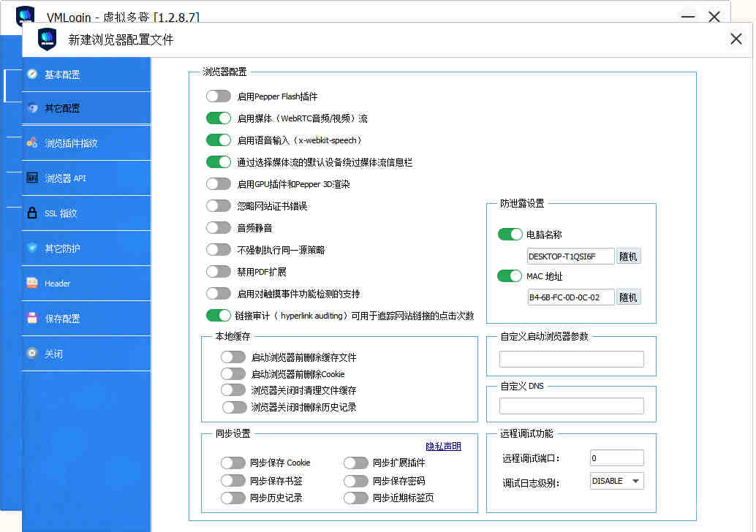
Task: Turn on 同步扩展插件 toggle
Action: (356, 463)
